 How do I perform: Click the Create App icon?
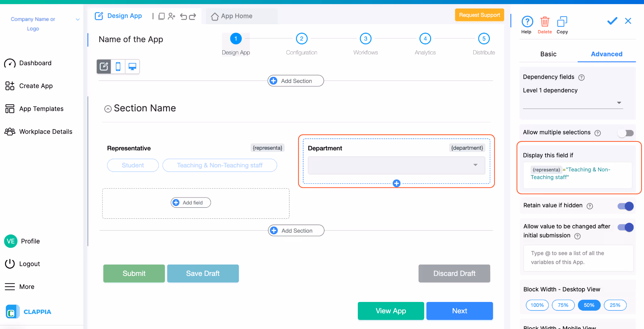click(10, 86)
